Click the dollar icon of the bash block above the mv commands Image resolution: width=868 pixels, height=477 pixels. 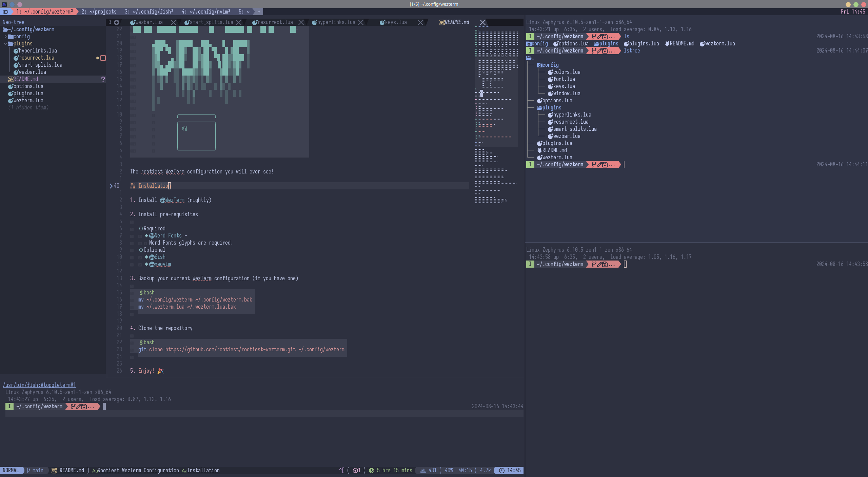(141, 293)
